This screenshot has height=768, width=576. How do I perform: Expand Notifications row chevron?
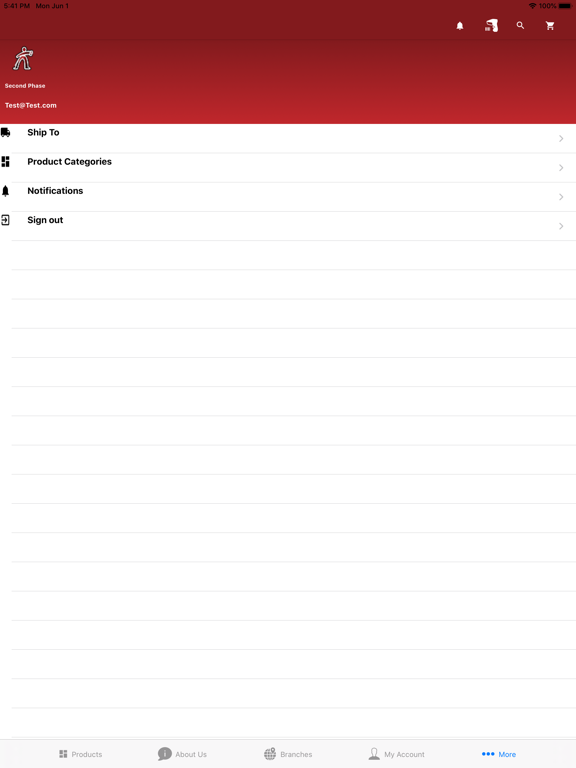561,197
